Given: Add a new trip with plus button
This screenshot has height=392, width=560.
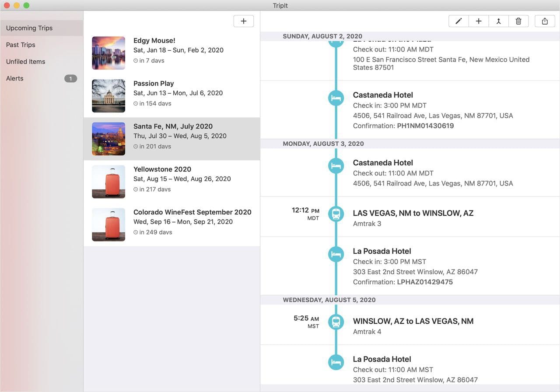Looking at the screenshot, I should click(244, 21).
